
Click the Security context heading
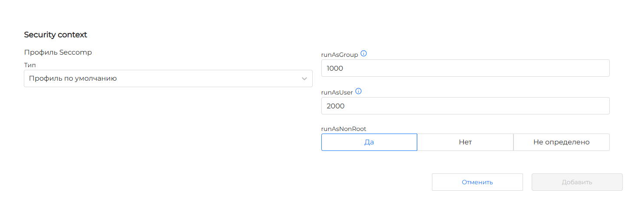pos(56,35)
